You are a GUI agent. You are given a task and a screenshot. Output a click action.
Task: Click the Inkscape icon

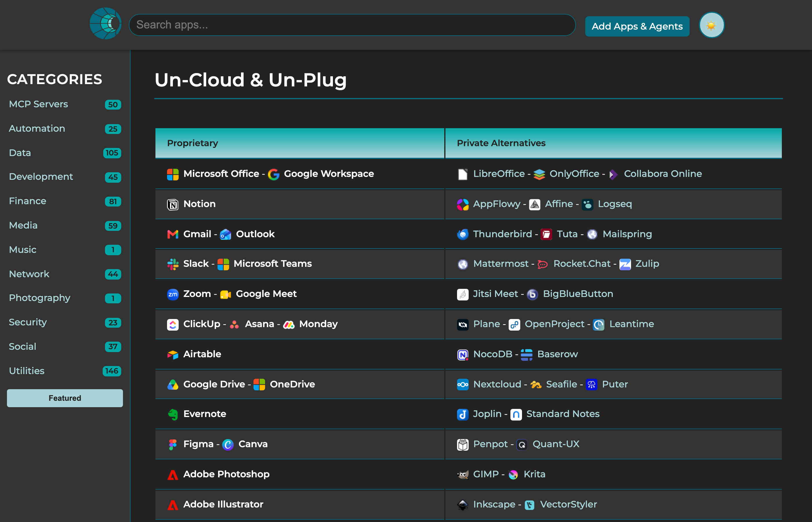[463, 505]
